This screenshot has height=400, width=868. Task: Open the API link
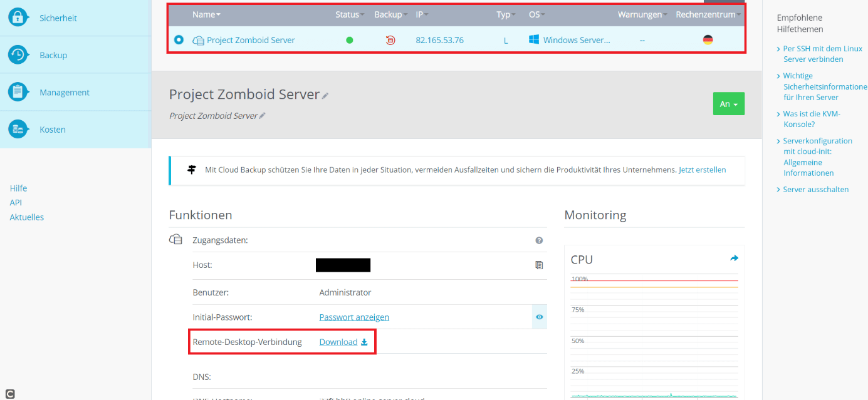(x=16, y=202)
